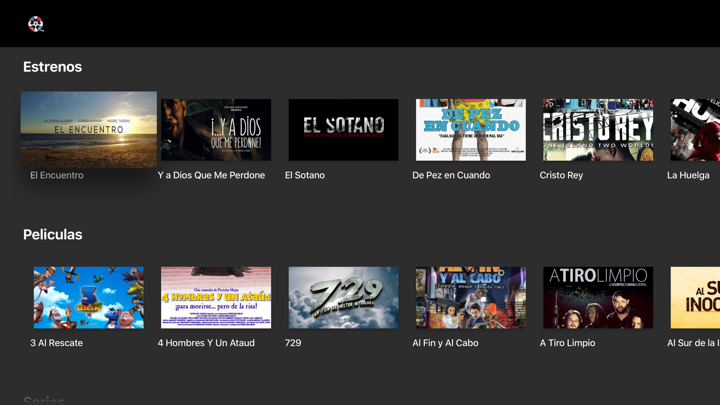This screenshot has width=720, height=405.
Task: Click the 729 title label
Action: tap(293, 343)
